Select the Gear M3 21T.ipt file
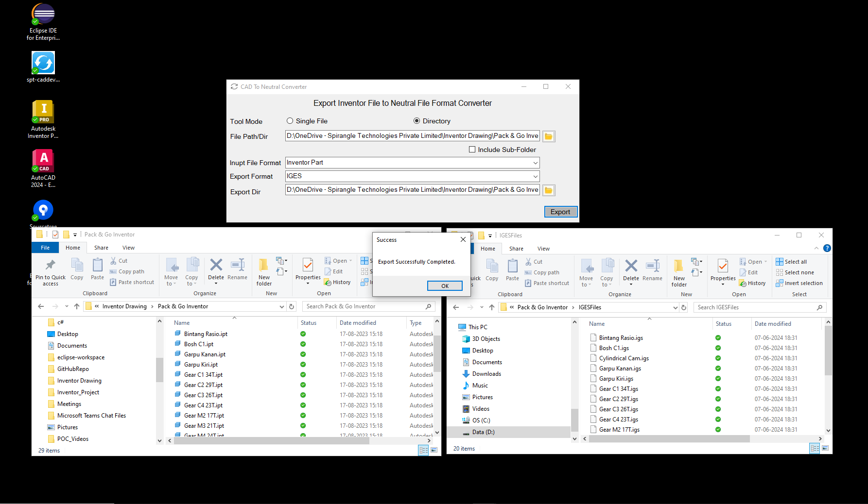Viewport: 868px width, 504px height. 204,426
